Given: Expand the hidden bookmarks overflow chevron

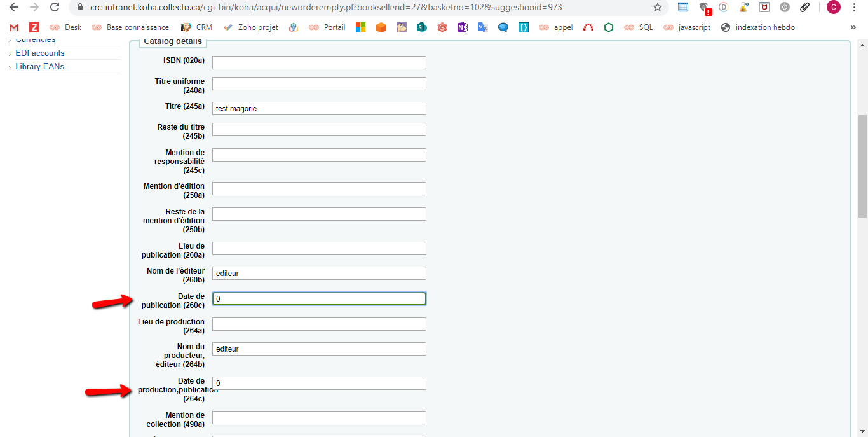Looking at the screenshot, I should point(853,27).
